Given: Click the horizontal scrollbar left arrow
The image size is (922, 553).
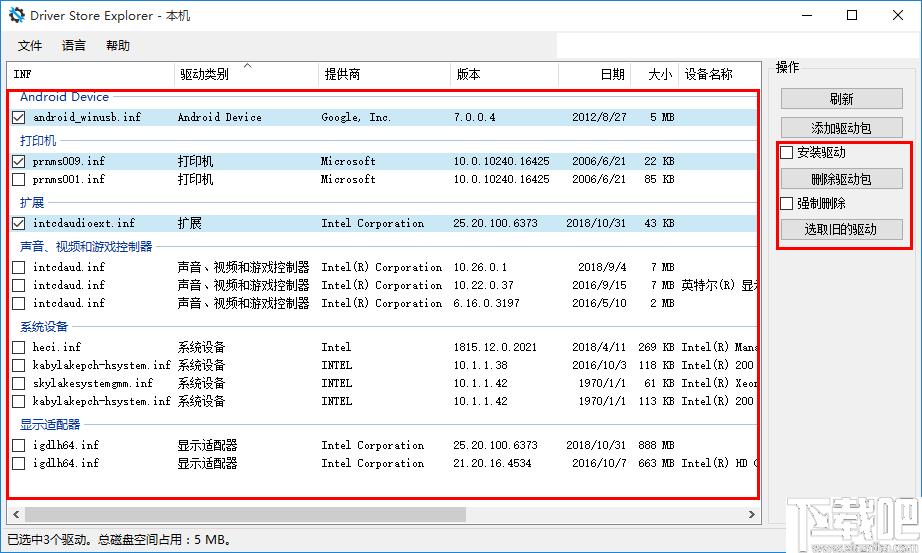Looking at the screenshot, I should (x=16, y=515).
